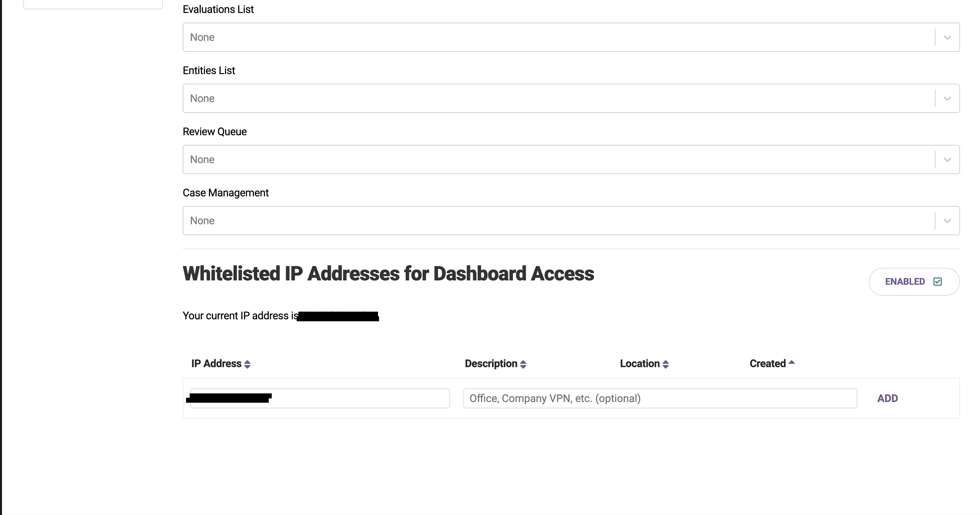Viewport: 980px width, 515px height.
Task: Click the IP Address sort arrows icon
Action: click(247, 364)
